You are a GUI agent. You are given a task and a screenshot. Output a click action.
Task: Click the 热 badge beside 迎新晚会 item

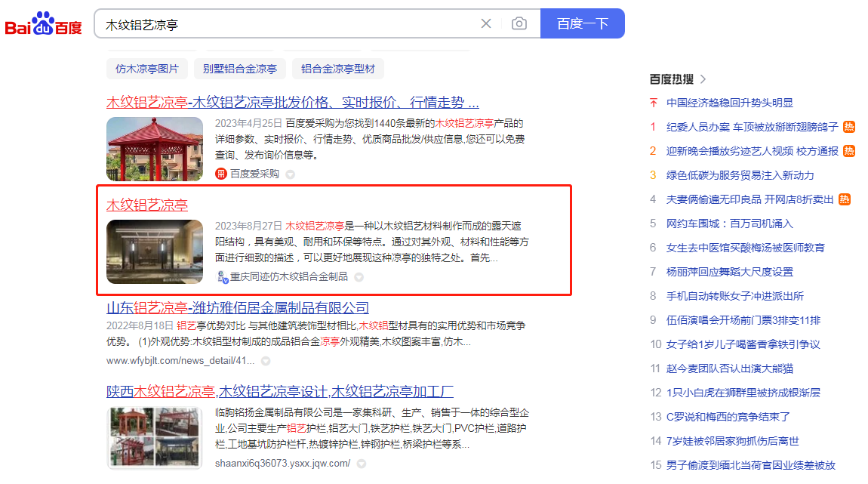(x=849, y=151)
